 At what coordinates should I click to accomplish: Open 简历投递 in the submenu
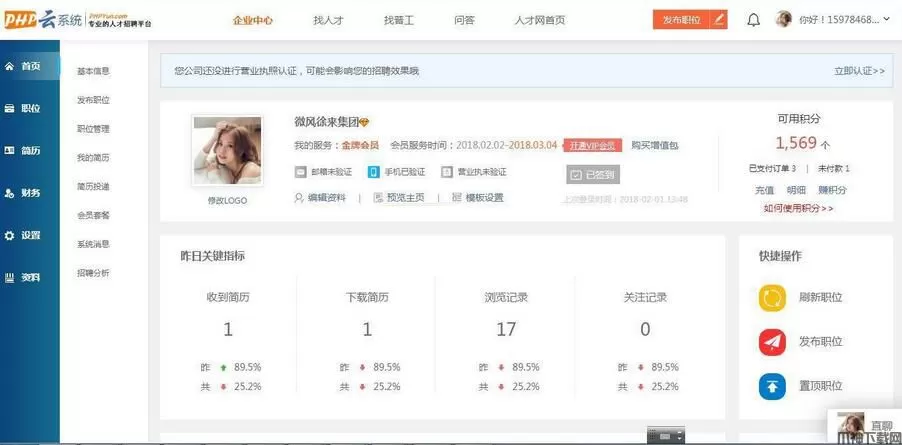pos(93,186)
